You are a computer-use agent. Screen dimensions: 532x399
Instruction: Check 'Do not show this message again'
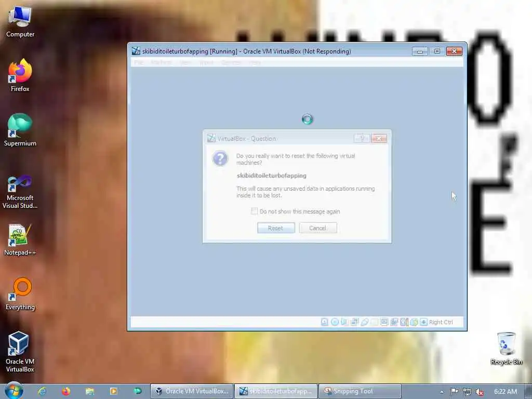[x=254, y=211]
